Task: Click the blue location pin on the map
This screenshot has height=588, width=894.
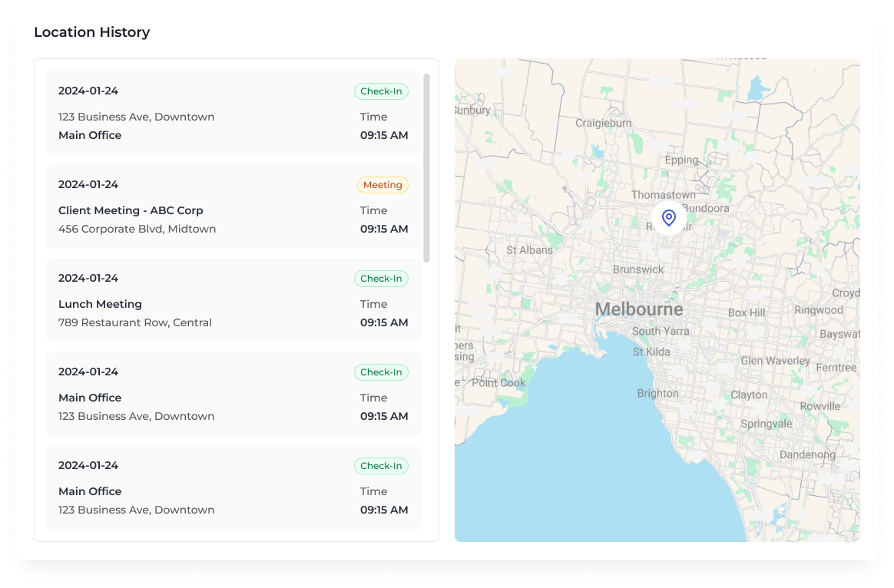Action: coord(669,218)
